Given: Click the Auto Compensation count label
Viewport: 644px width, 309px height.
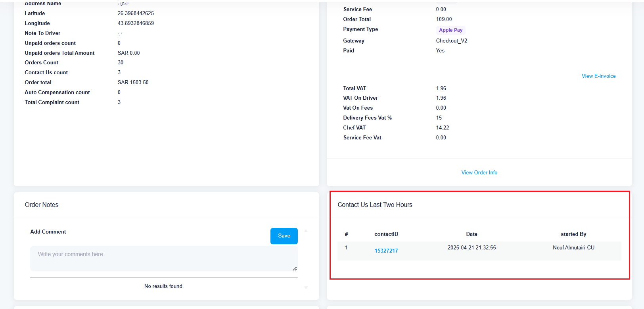Looking at the screenshot, I should 57,93.
